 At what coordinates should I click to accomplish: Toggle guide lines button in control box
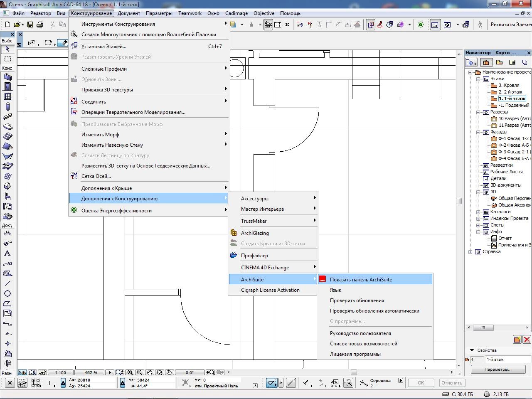pos(22,383)
